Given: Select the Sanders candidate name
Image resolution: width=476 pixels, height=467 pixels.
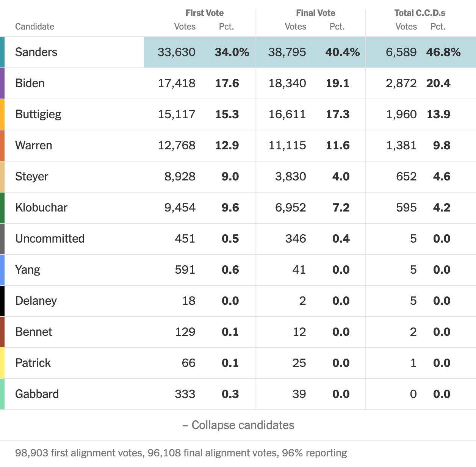Looking at the screenshot, I should point(36,52).
